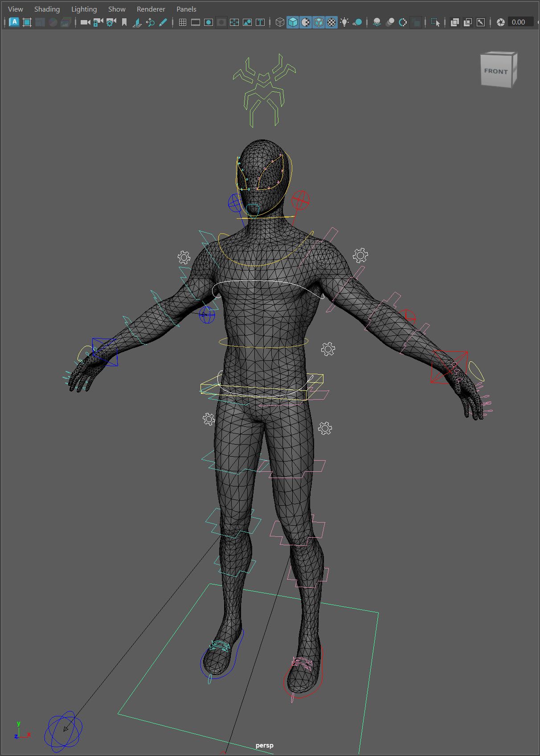The width and height of the screenshot is (540, 756).
Task: Toggle the Lock Camera icon
Action: coord(98,22)
